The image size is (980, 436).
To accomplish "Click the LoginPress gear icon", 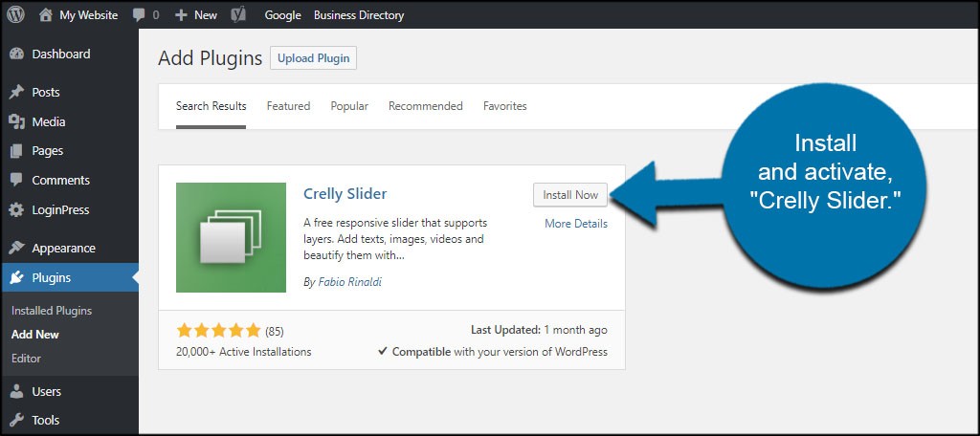I will (x=17, y=210).
